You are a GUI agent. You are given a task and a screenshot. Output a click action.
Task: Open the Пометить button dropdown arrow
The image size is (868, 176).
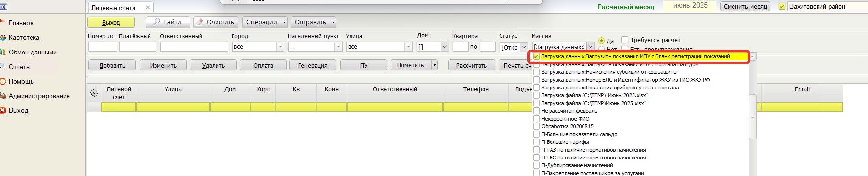[434, 65]
